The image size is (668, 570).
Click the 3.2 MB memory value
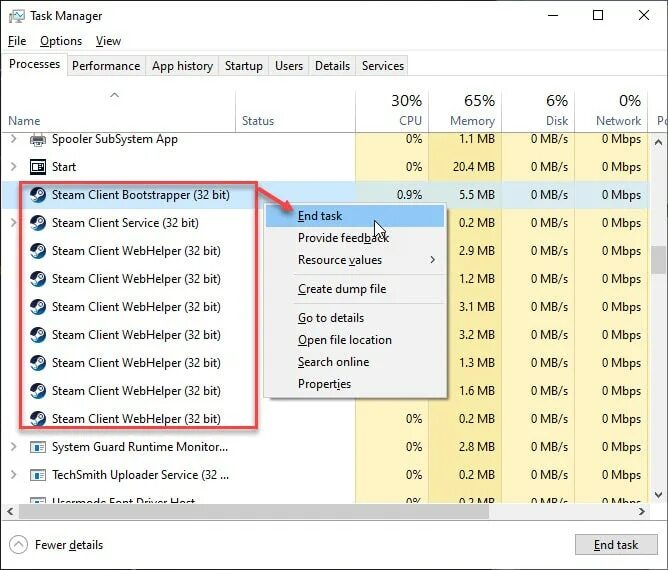point(477,335)
